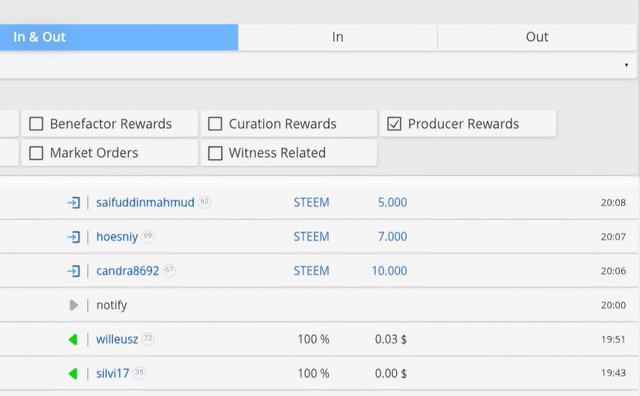Viewport: 640px width, 396px height.
Task: Click transfer-in icon beside candra8692
Action: click(x=73, y=271)
